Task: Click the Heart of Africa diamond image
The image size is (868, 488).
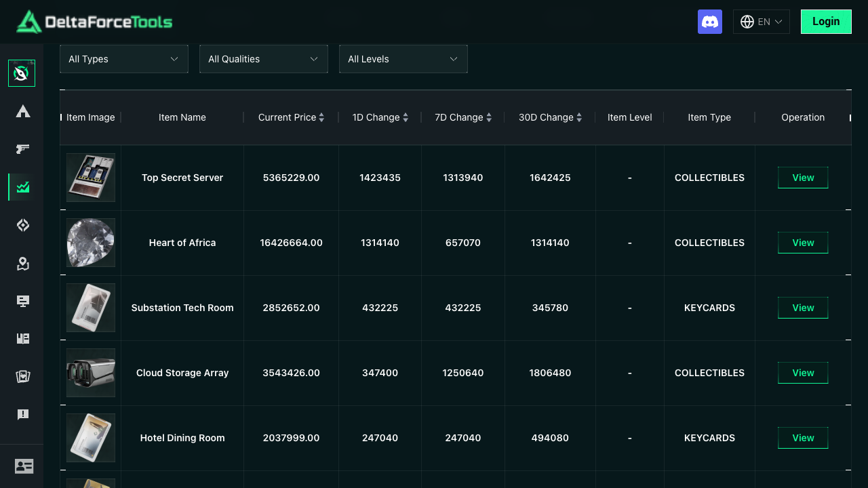Action: click(x=91, y=243)
